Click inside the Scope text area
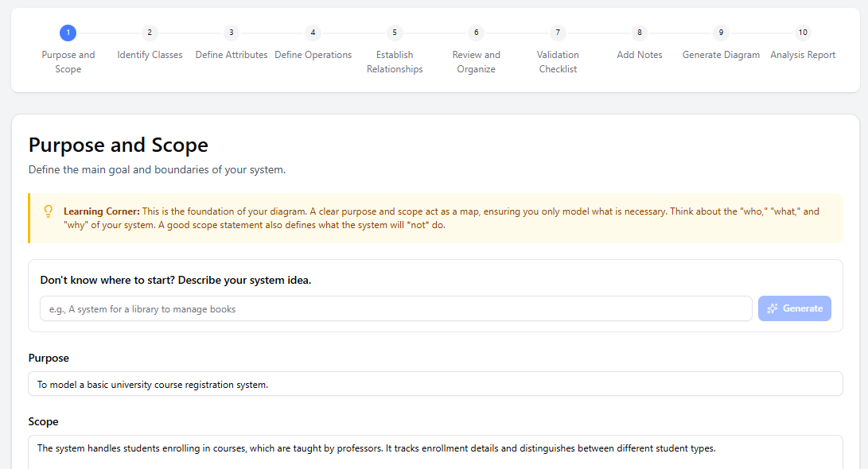 click(x=434, y=450)
